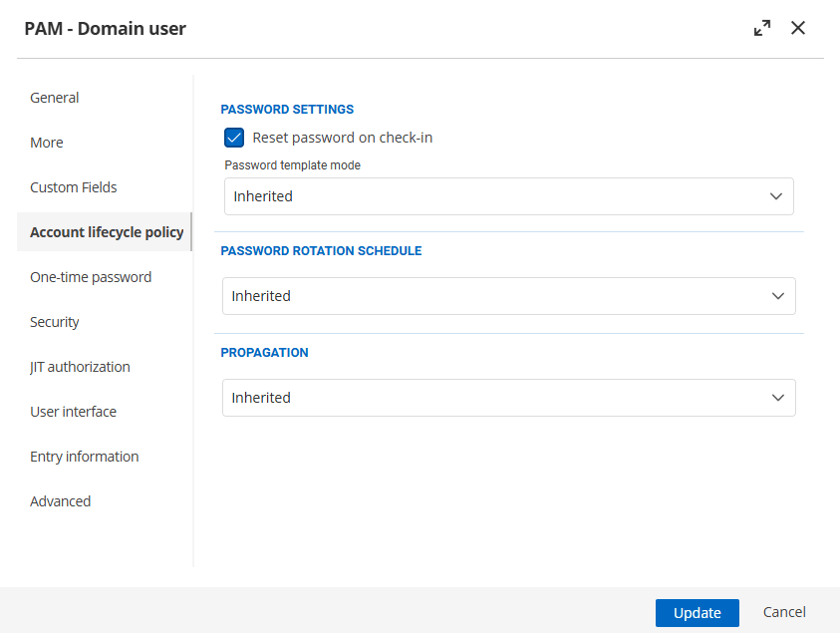Switch to the General tab

[x=55, y=98]
